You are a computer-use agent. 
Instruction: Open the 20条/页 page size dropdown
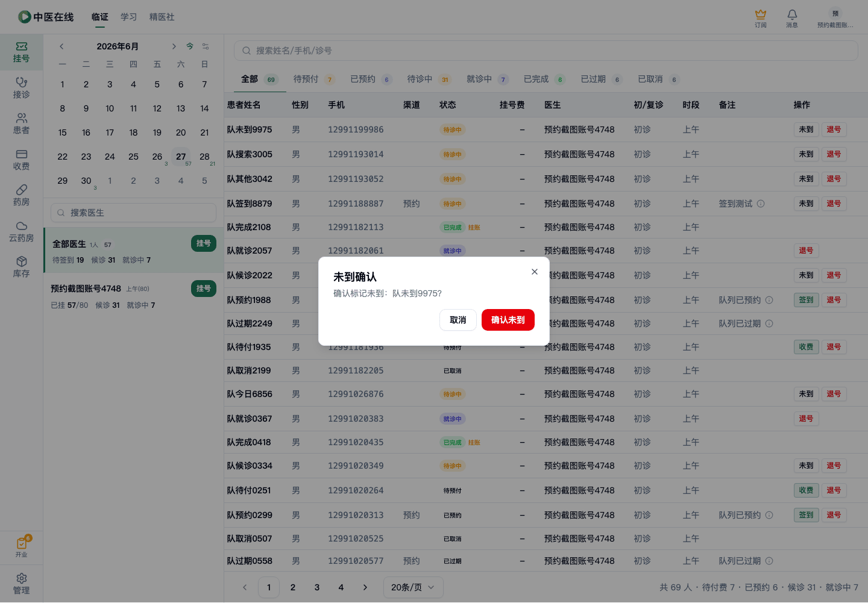[x=413, y=587]
